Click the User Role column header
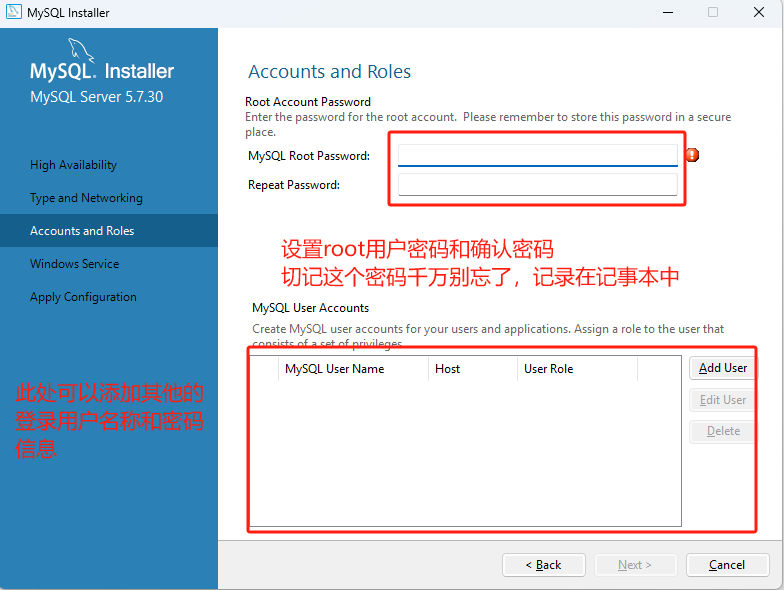This screenshot has height=590, width=784. tap(577, 369)
